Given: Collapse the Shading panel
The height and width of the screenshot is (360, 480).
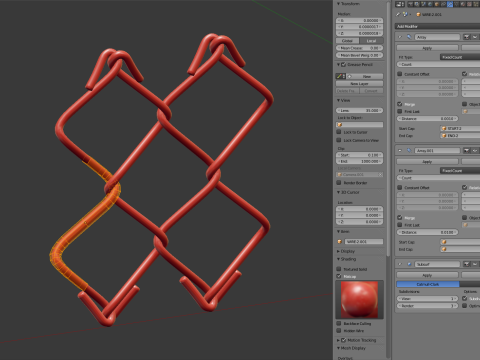Looking at the screenshot, I should pos(338,259).
